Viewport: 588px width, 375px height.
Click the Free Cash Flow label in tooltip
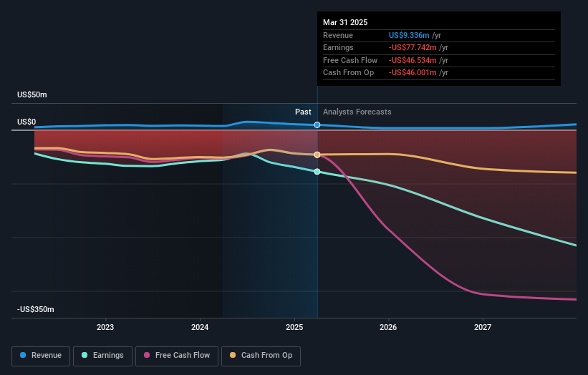point(350,60)
